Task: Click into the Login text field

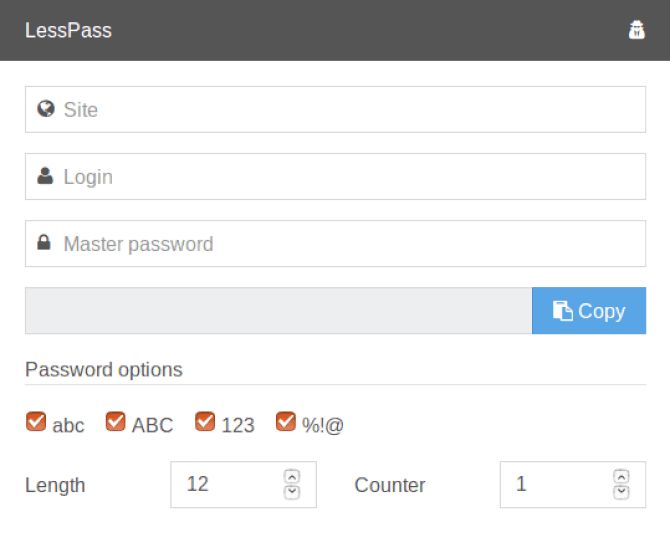Action: (x=350, y=176)
